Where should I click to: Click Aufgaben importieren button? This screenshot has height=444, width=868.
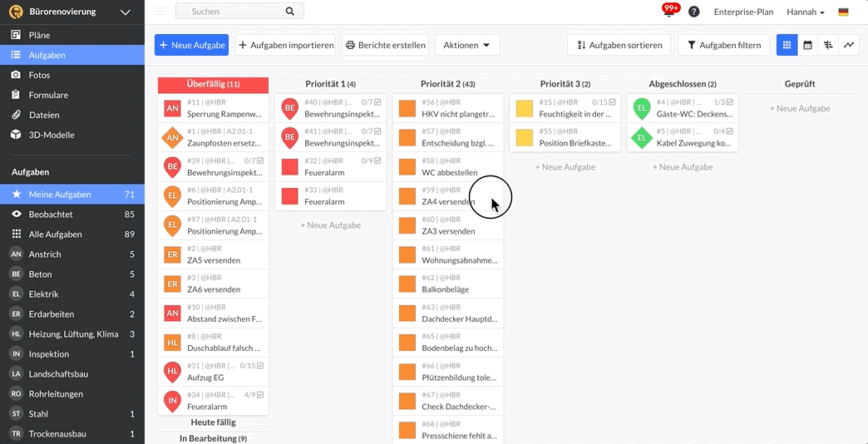(x=287, y=45)
